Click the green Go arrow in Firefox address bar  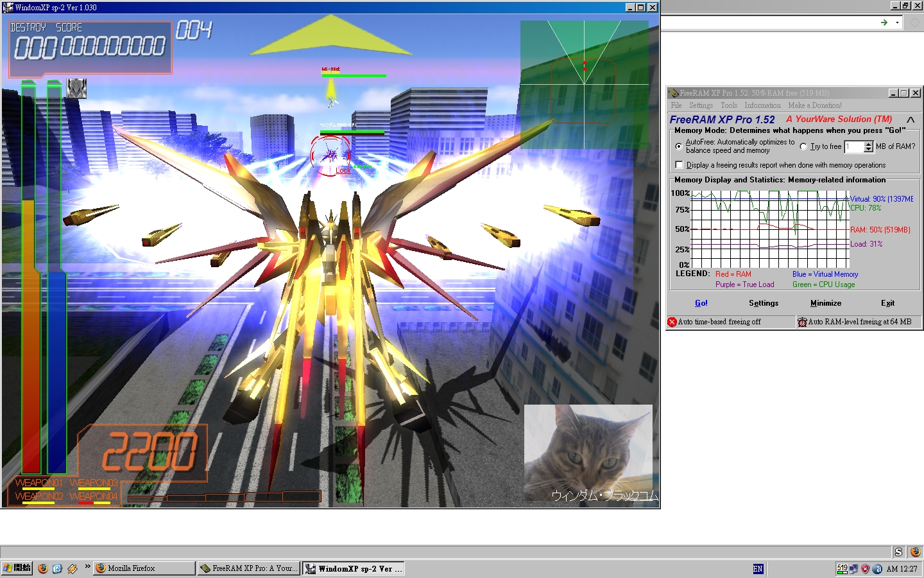884,22
